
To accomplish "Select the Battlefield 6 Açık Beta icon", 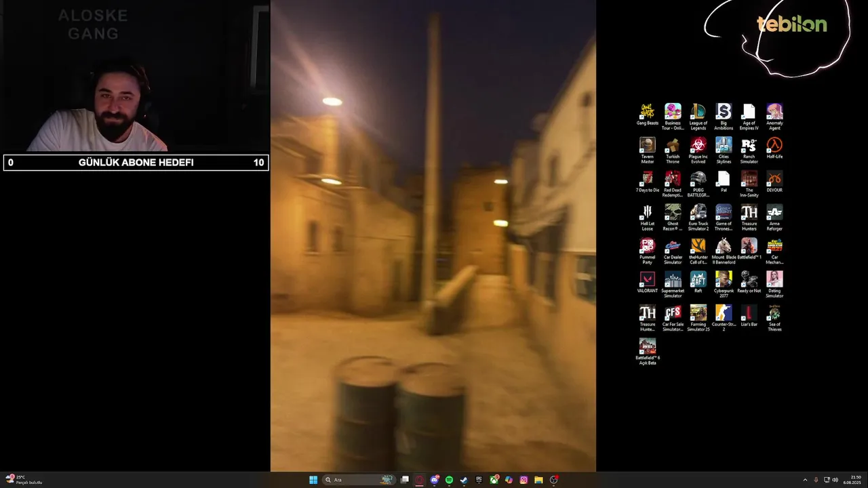I will pyautogui.click(x=648, y=352).
